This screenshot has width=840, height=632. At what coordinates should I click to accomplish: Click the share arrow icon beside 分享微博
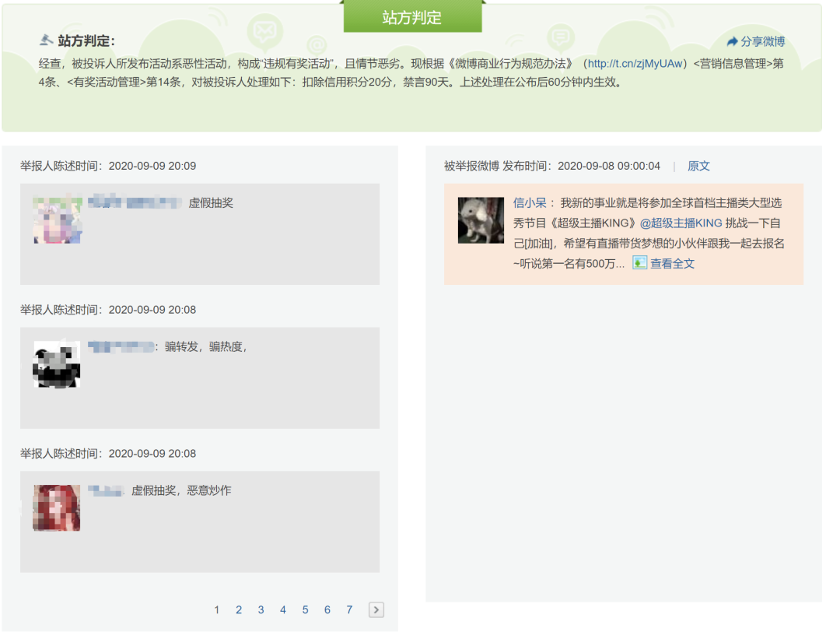pyautogui.click(x=732, y=41)
